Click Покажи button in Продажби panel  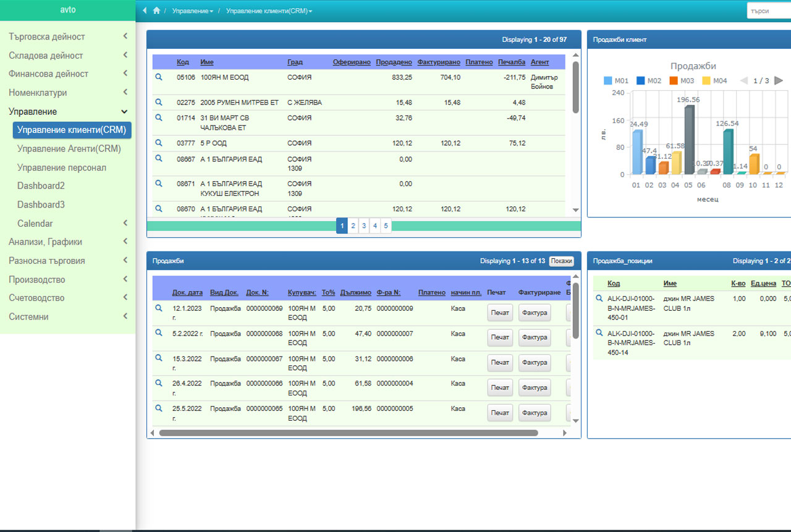(x=562, y=261)
